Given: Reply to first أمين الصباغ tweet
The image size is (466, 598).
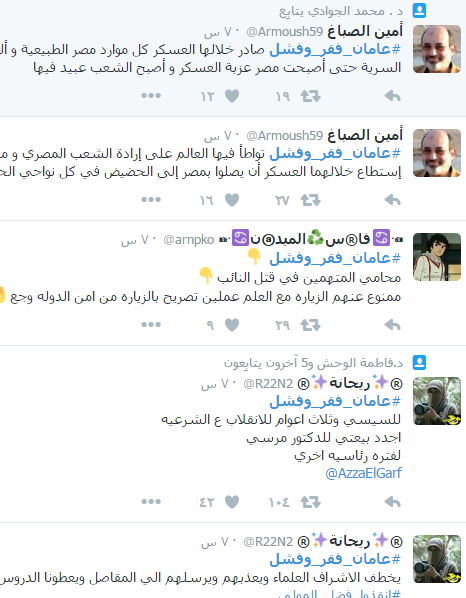Looking at the screenshot, I should tap(392, 96).
